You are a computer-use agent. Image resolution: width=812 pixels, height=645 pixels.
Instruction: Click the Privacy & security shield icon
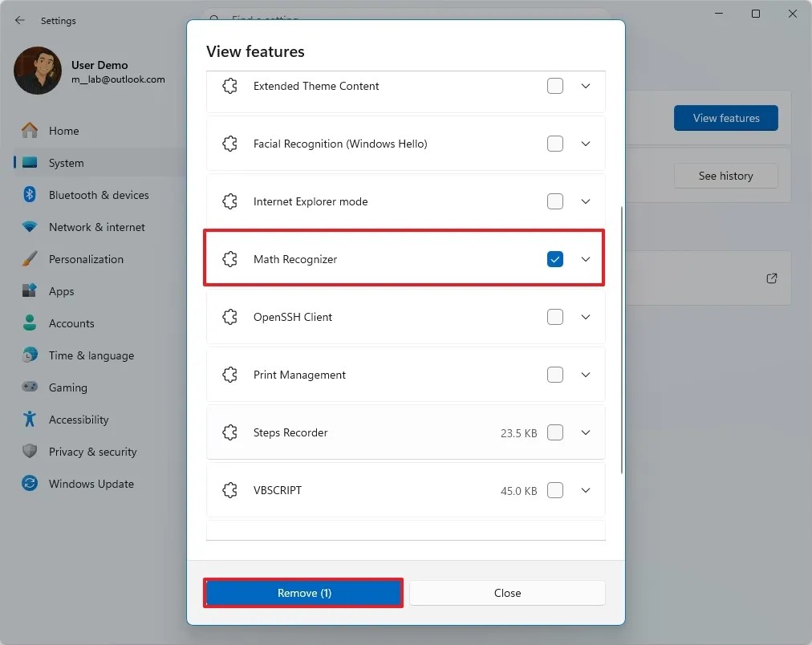(30, 451)
